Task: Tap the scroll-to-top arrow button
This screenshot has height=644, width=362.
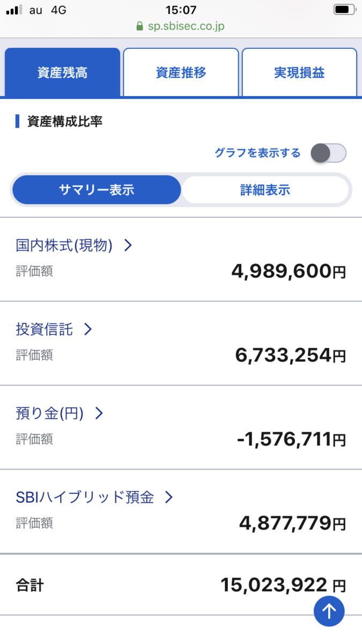Action: click(329, 611)
